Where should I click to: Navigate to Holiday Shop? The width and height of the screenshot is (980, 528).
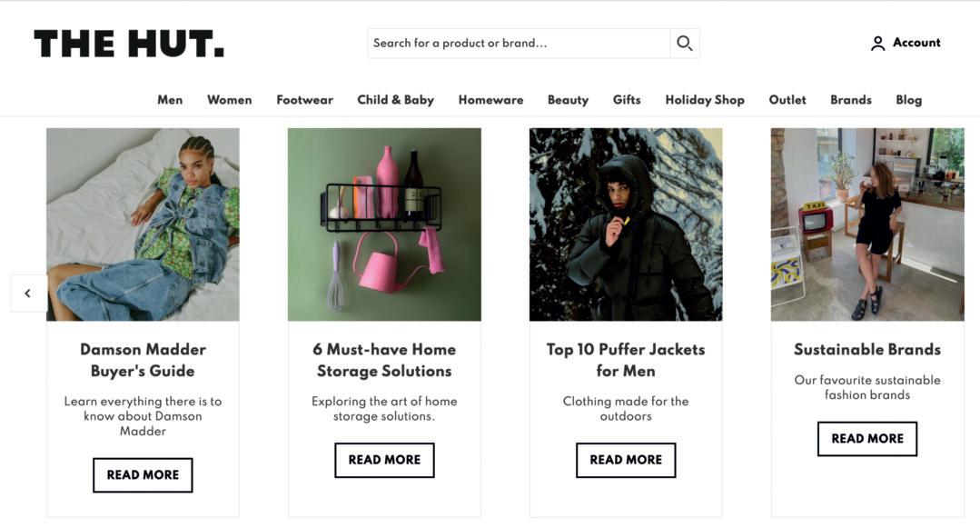click(x=704, y=100)
